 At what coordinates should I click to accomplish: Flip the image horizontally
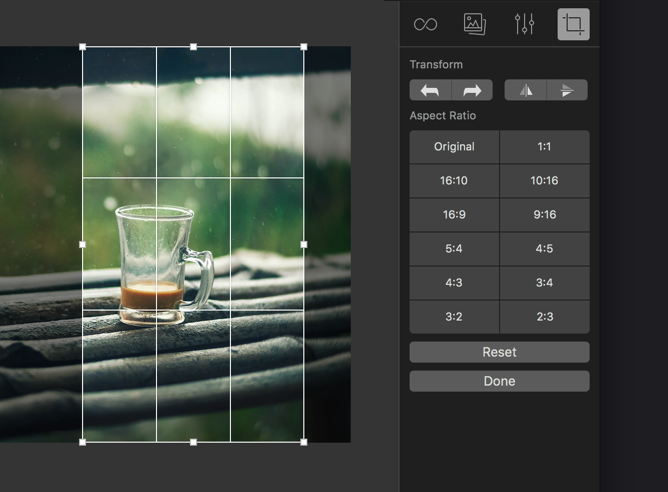coord(525,90)
